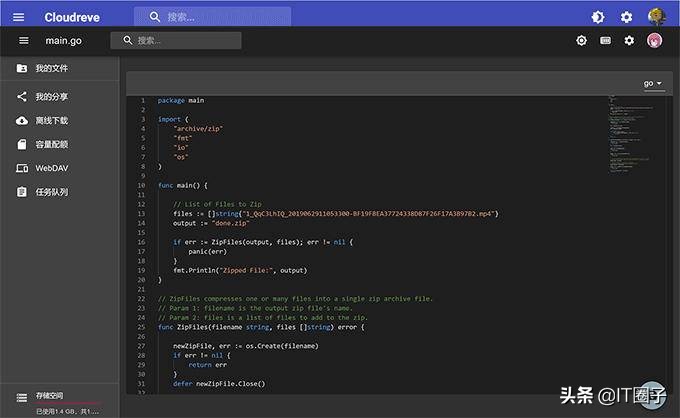680x418 pixels.
Task: Click the mp4 filename string on line 13
Action: tap(368, 213)
